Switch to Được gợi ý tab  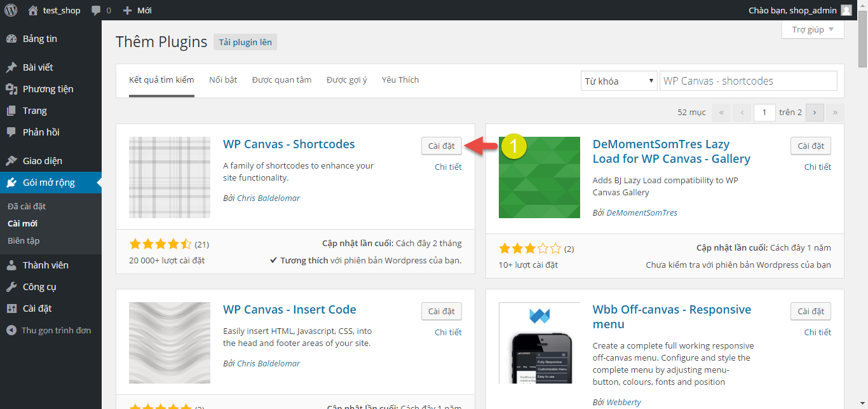347,80
